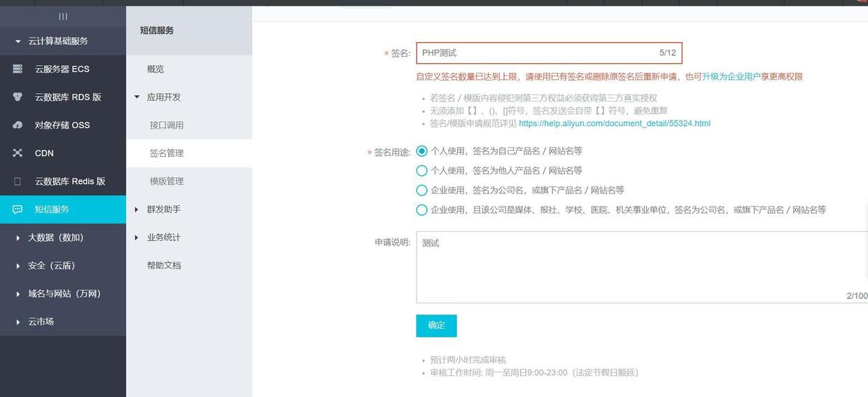Click the 预计两小时完成审核 note
Image resolution: width=868 pixels, height=397 pixels.
pos(468,360)
